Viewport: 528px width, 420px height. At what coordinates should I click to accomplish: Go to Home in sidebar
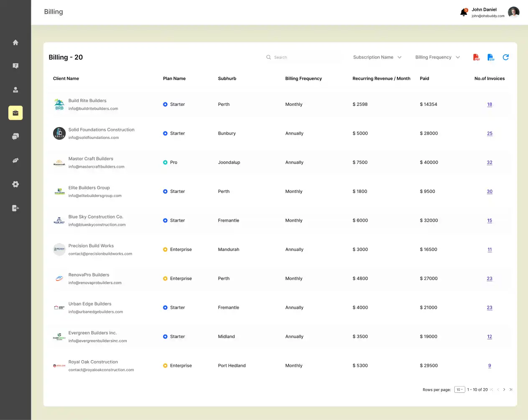(x=15, y=43)
